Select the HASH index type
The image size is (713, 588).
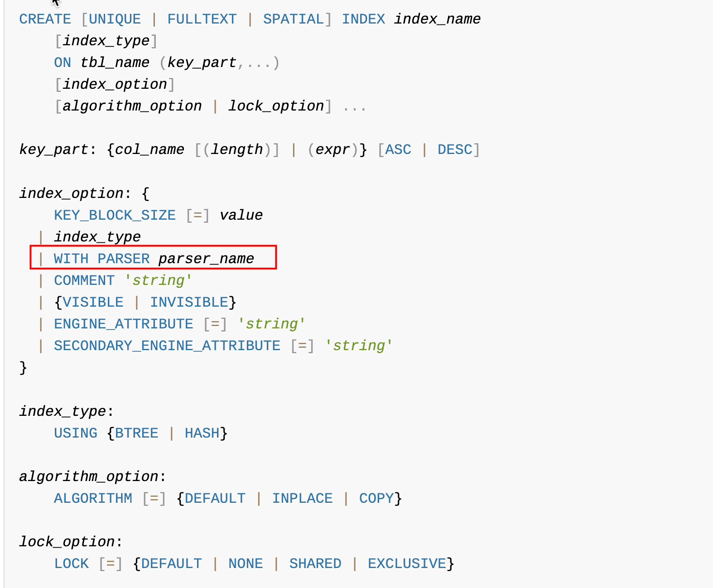tap(202, 433)
